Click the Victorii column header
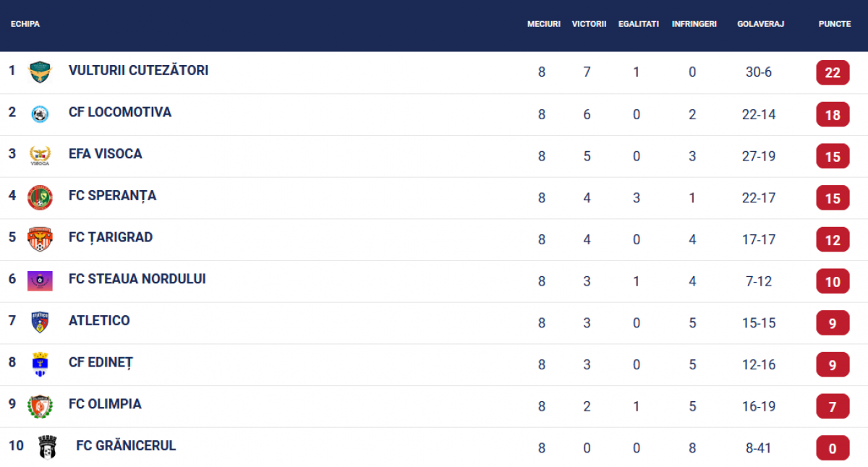This screenshot has width=868, height=467. pyautogui.click(x=589, y=24)
